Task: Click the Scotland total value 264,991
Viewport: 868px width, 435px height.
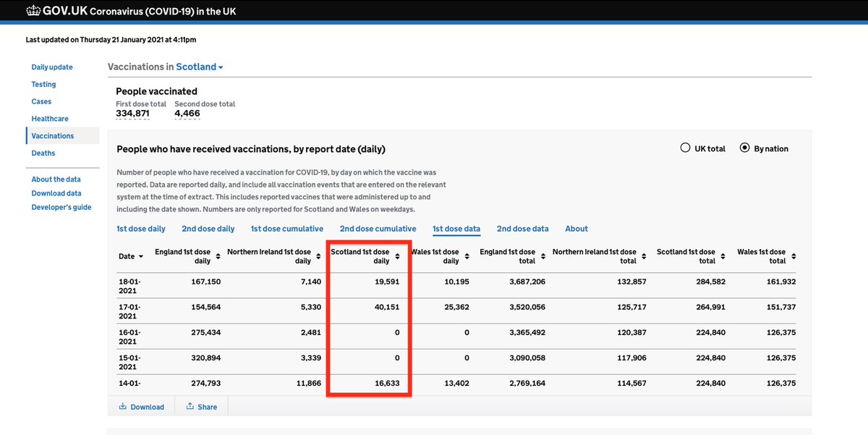Action: tap(712, 307)
